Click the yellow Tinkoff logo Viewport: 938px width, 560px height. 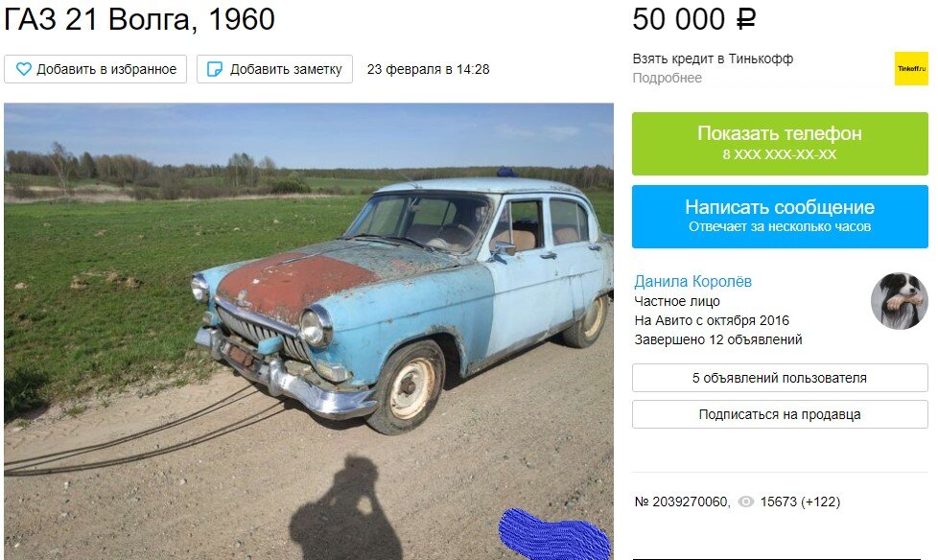[911, 68]
